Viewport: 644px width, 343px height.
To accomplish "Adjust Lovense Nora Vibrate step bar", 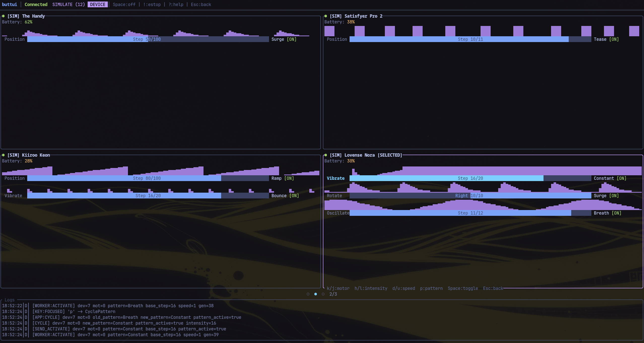I will [x=470, y=178].
